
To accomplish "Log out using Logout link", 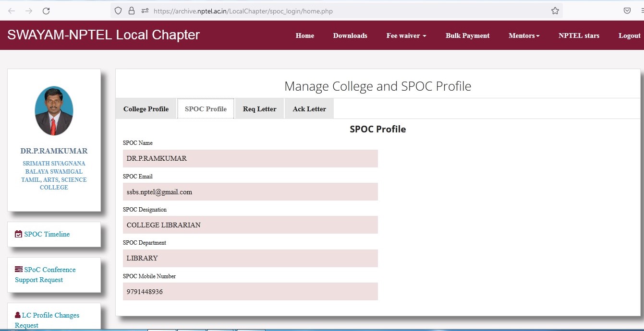I will coord(630,35).
